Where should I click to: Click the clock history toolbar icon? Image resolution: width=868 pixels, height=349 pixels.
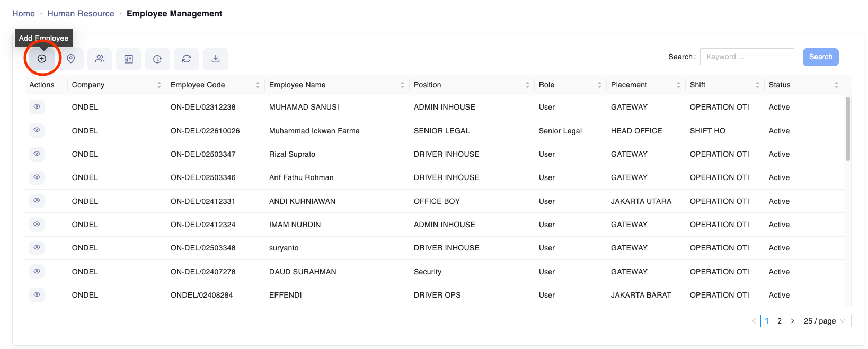[157, 59]
